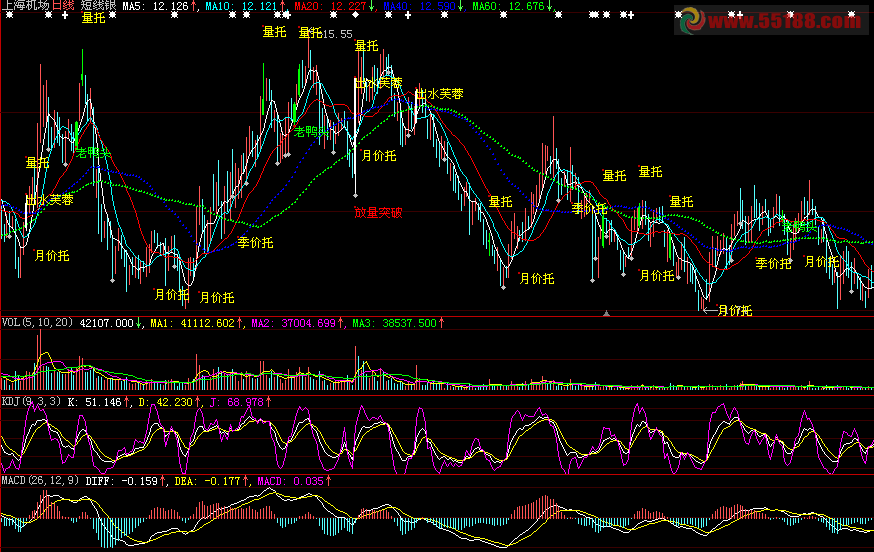
Task: Select the red 放量突破 signal label
Action: (378, 212)
